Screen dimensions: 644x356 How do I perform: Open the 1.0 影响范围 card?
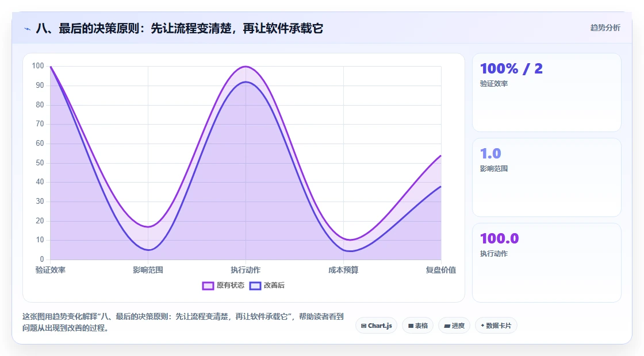coord(547,177)
